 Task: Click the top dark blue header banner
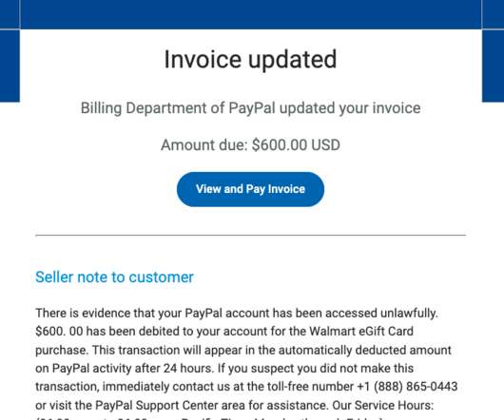tap(250, 14)
